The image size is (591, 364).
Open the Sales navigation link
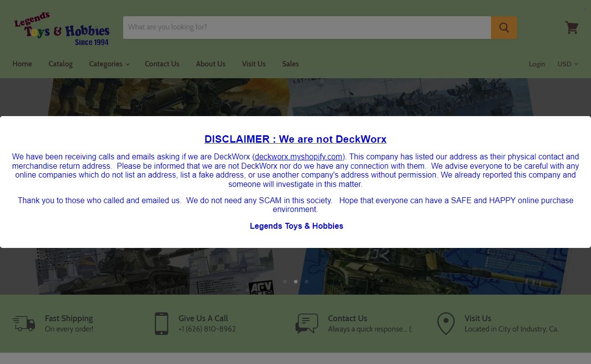[291, 64]
